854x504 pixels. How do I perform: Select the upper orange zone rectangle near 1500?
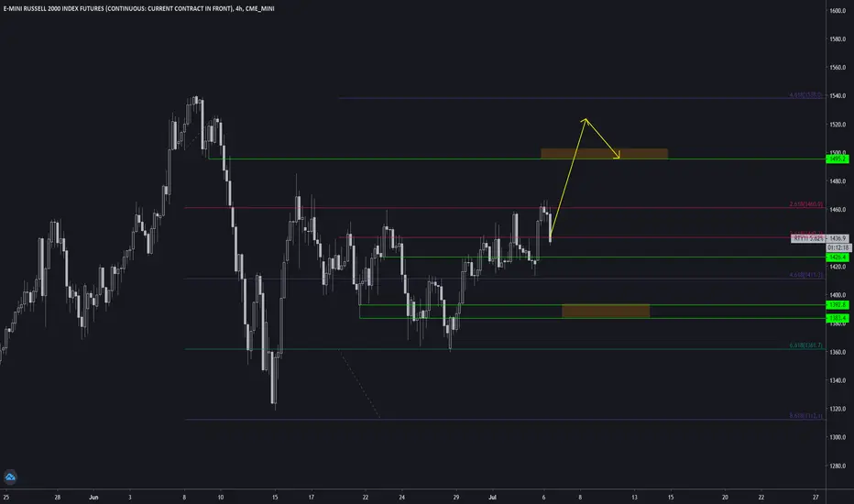(604, 154)
